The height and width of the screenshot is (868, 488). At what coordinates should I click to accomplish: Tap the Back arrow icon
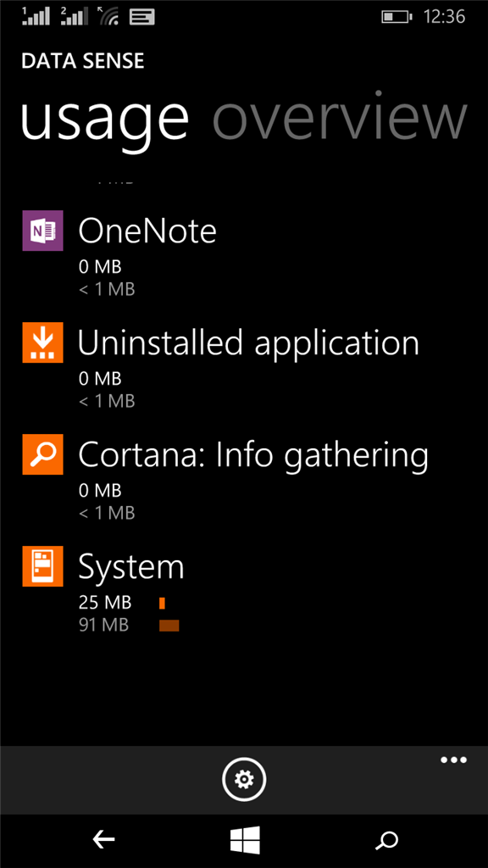pos(103,839)
